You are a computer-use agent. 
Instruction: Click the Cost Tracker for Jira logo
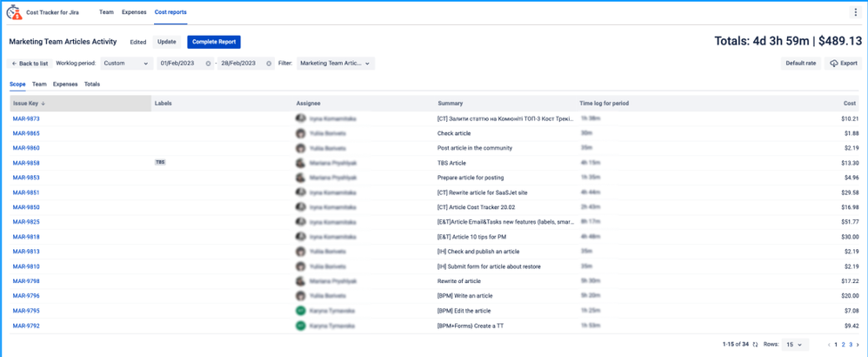tap(15, 12)
